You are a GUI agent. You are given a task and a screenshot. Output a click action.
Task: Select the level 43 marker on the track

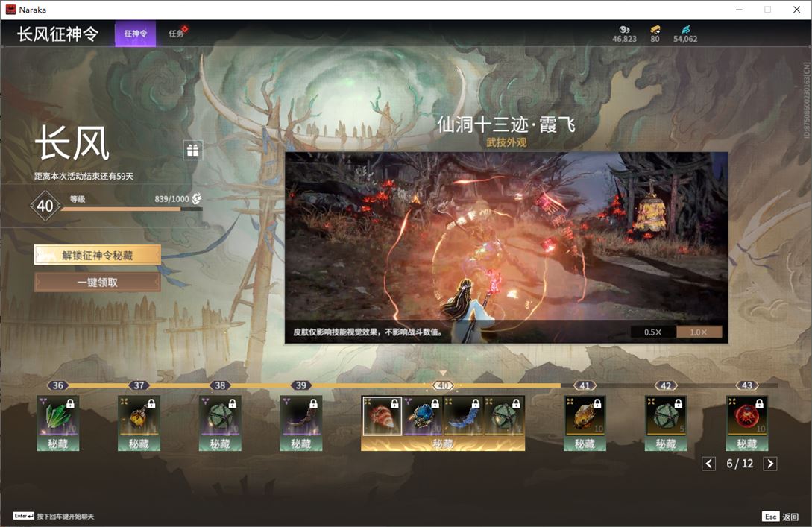point(746,385)
